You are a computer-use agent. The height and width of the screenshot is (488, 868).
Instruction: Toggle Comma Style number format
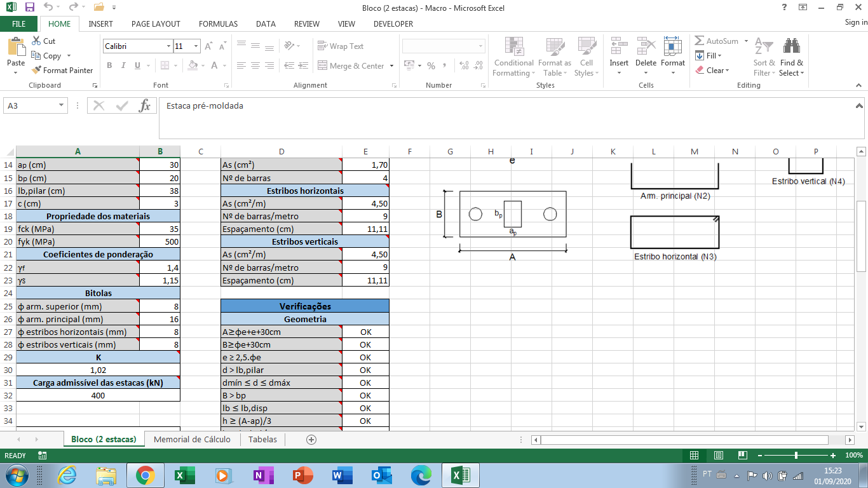[445, 65]
